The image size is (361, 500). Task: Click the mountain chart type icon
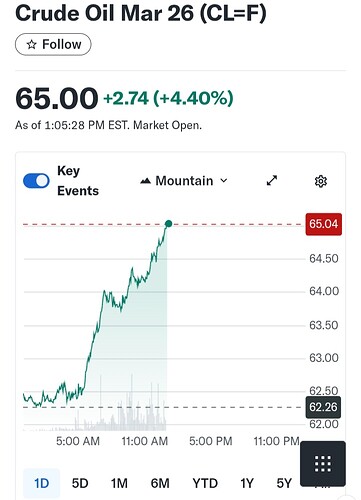145,181
